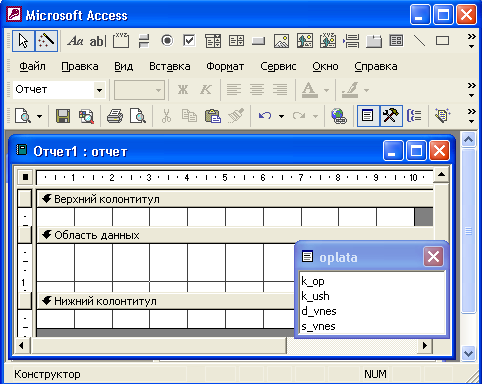Viewport: 482px width, 384px height.
Task: Toggle the Toolbox button
Action: [391, 116]
